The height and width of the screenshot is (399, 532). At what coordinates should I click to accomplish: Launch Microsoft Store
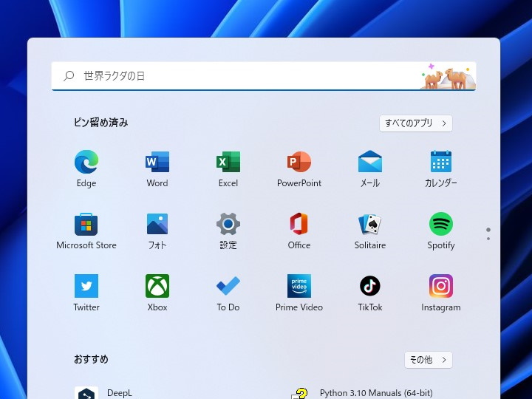(x=86, y=231)
